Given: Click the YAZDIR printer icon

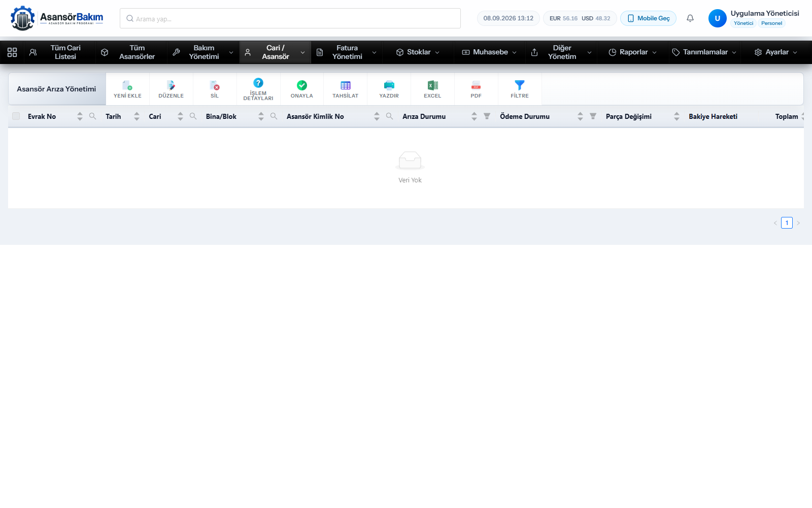Looking at the screenshot, I should click(x=389, y=85).
